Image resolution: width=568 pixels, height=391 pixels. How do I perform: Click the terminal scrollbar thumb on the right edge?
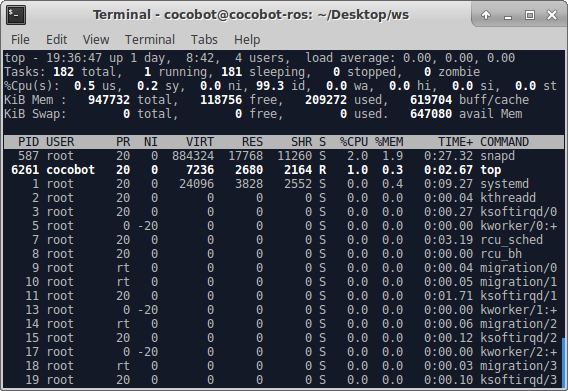point(563,363)
